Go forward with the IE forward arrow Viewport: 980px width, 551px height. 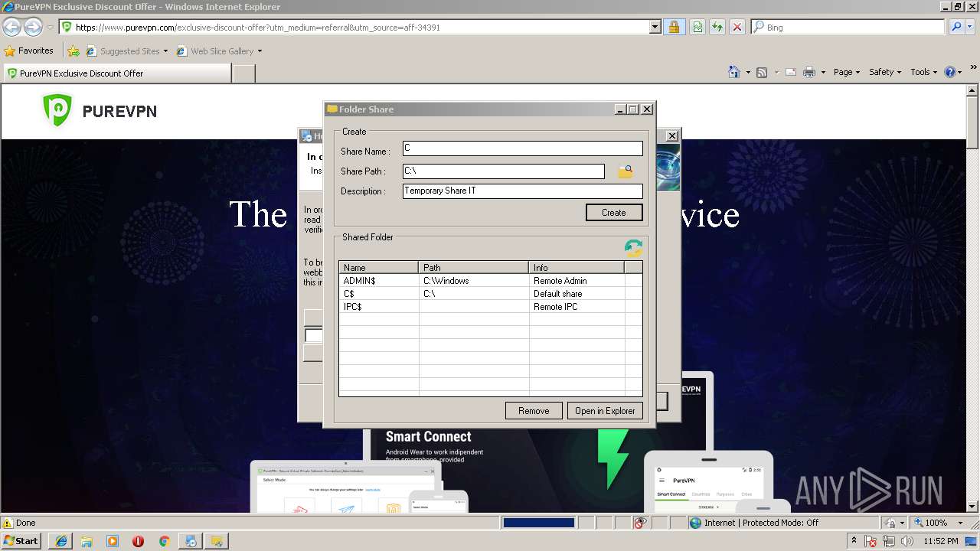pyautogui.click(x=33, y=27)
